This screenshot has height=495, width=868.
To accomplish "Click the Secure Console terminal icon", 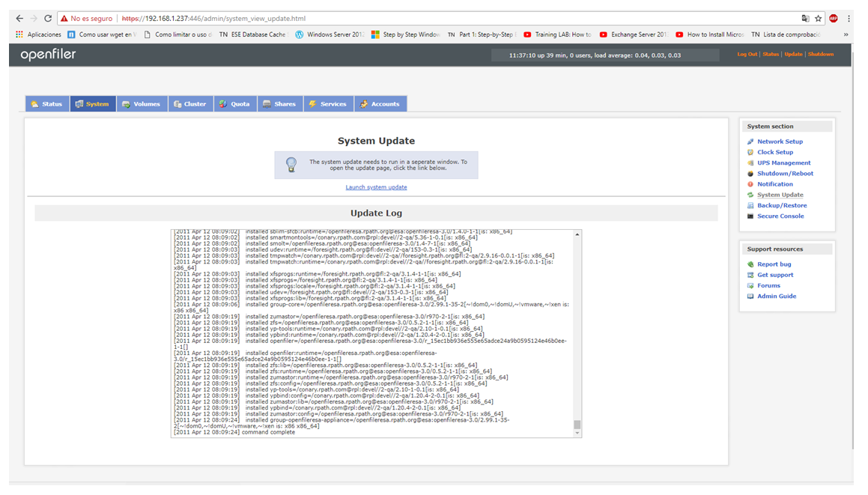I will [750, 216].
